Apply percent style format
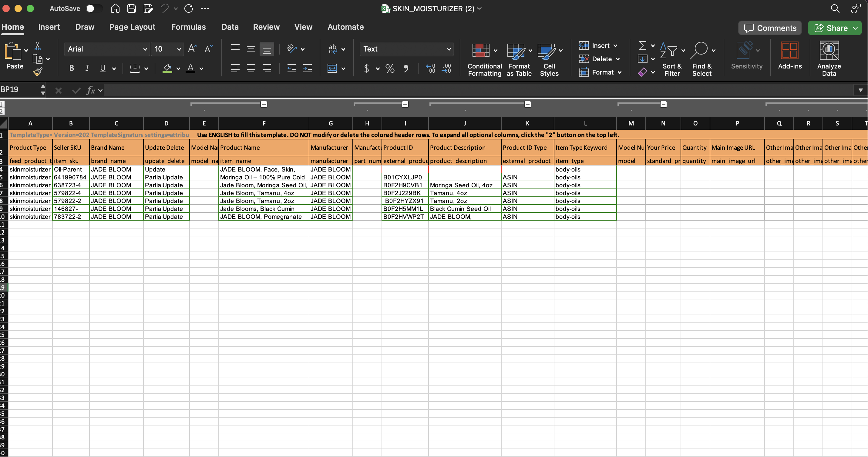The height and width of the screenshot is (457, 868). [x=390, y=68]
